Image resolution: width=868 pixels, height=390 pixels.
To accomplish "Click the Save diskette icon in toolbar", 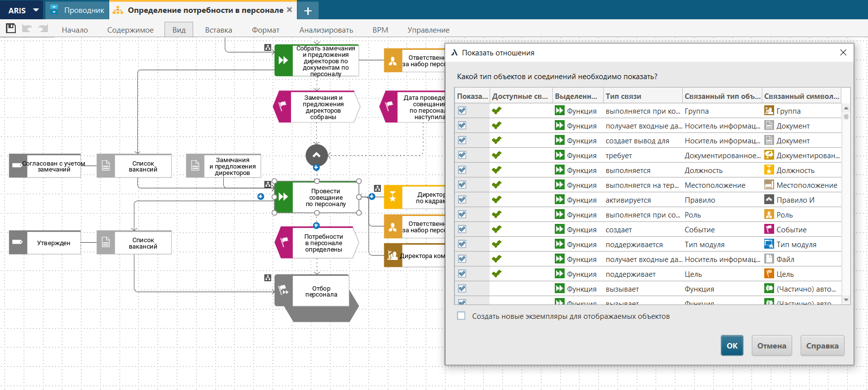I will (x=11, y=29).
